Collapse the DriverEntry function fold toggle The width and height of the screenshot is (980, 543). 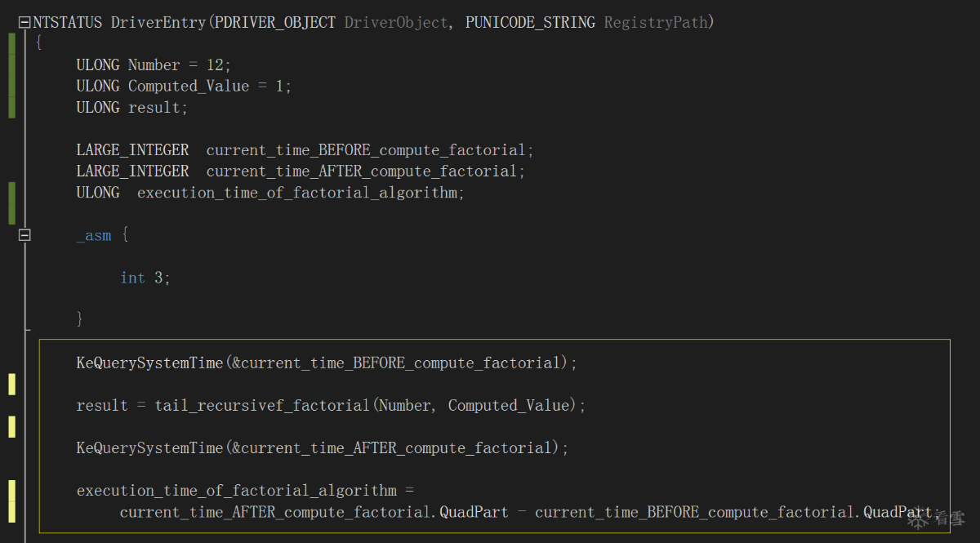click(24, 23)
